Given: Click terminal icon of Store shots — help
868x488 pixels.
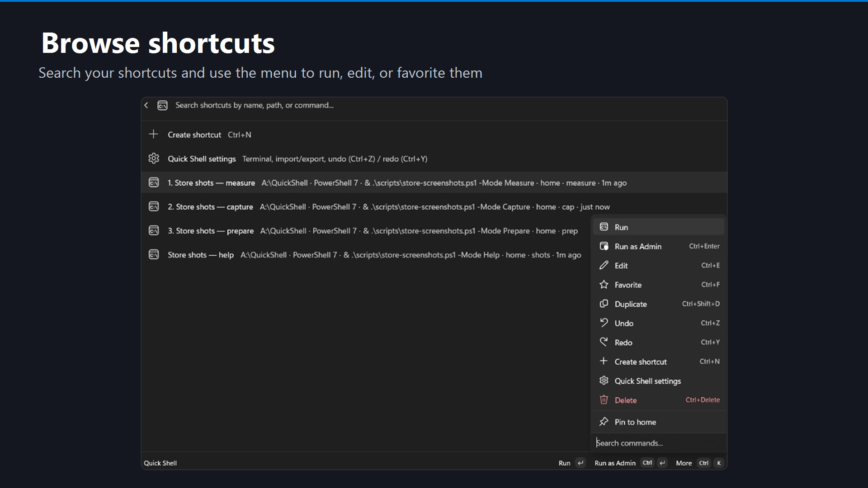Looking at the screenshot, I should (x=154, y=254).
